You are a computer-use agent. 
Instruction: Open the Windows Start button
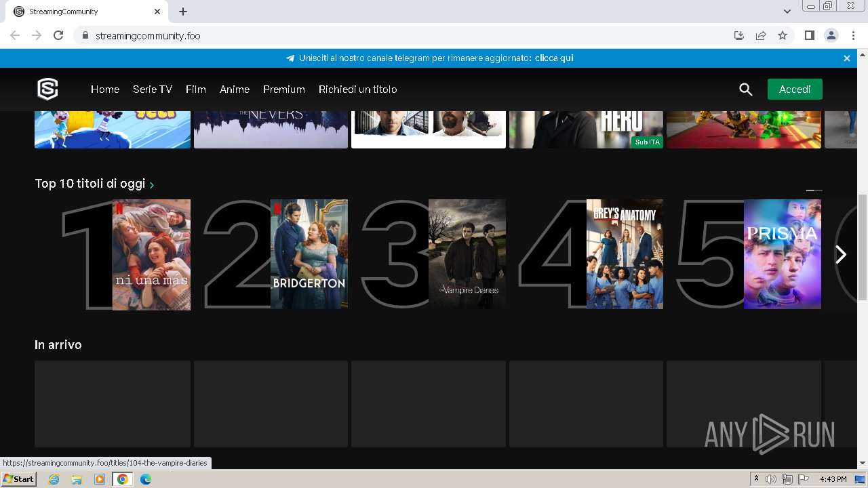tap(18, 479)
